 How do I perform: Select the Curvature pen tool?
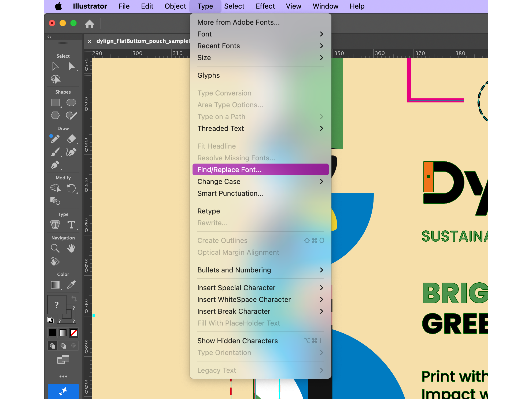[71, 152]
